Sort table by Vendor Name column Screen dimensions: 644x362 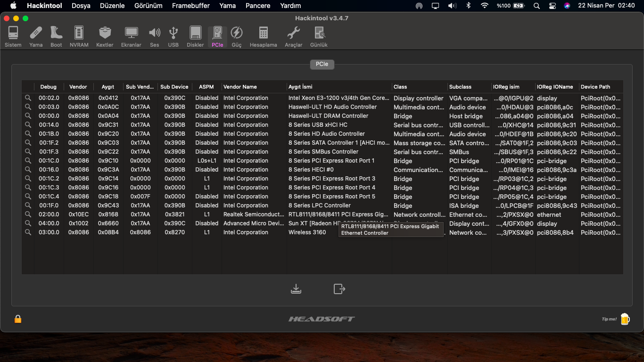[x=240, y=87]
